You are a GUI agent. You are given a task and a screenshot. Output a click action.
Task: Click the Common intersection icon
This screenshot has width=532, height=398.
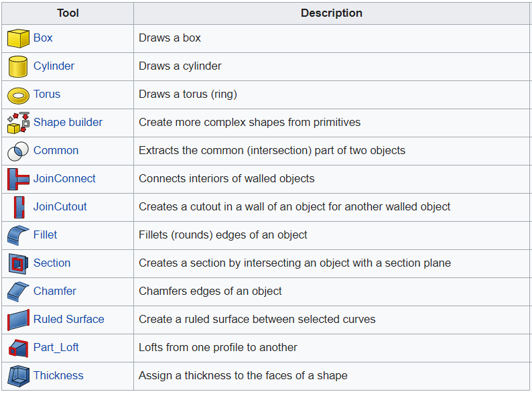pyautogui.click(x=18, y=151)
